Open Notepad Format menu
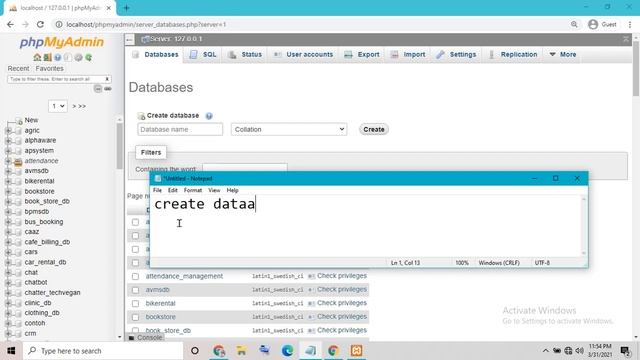640x360 pixels. pyautogui.click(x=193, y=191)
